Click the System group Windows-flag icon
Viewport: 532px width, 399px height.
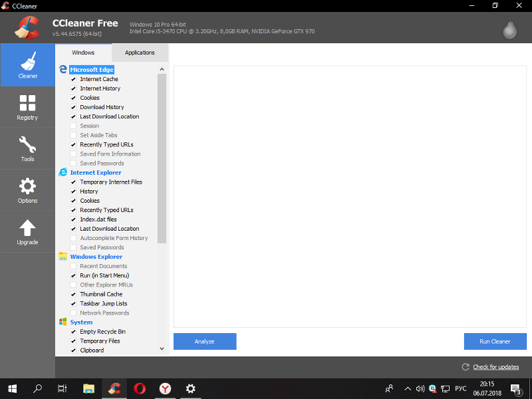[x=63, y=322]
